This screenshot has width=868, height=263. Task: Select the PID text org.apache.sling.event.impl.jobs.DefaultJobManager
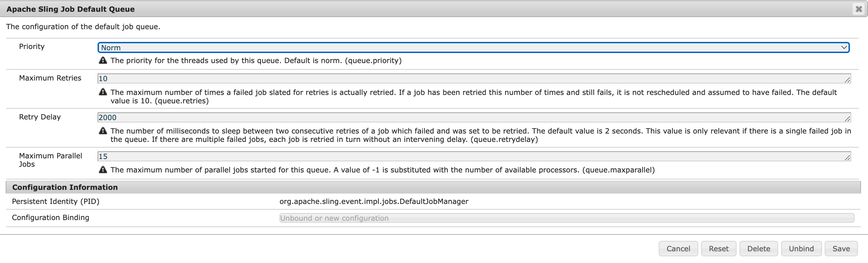tap(374, 201)
